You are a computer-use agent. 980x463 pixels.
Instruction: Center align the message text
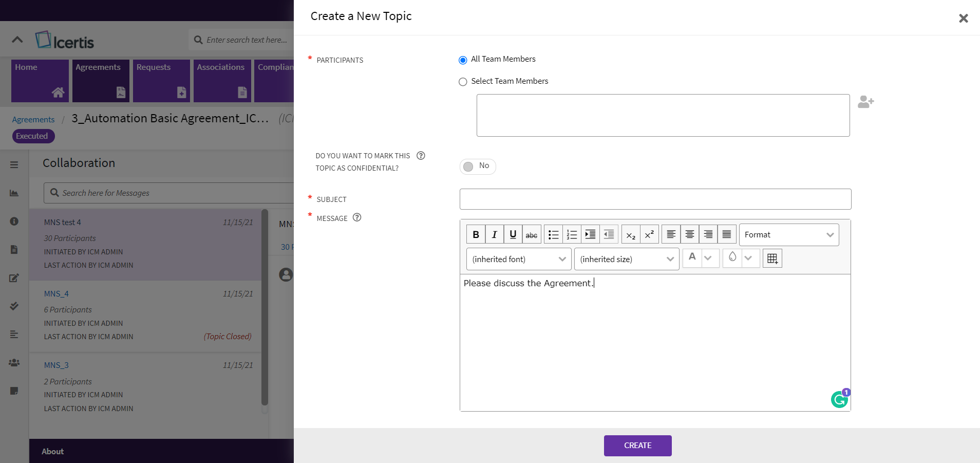tap(689, 235)
